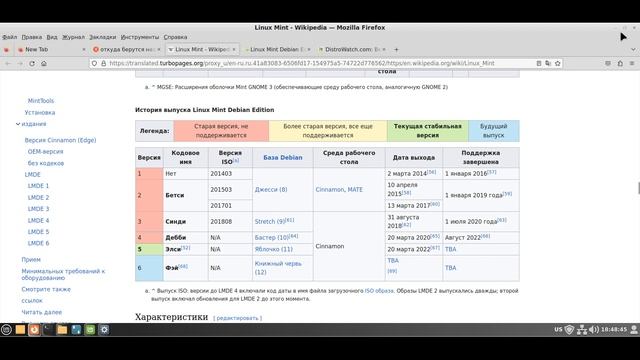Reload the current page
Screen dimensions: 640x360
[32, 63]
